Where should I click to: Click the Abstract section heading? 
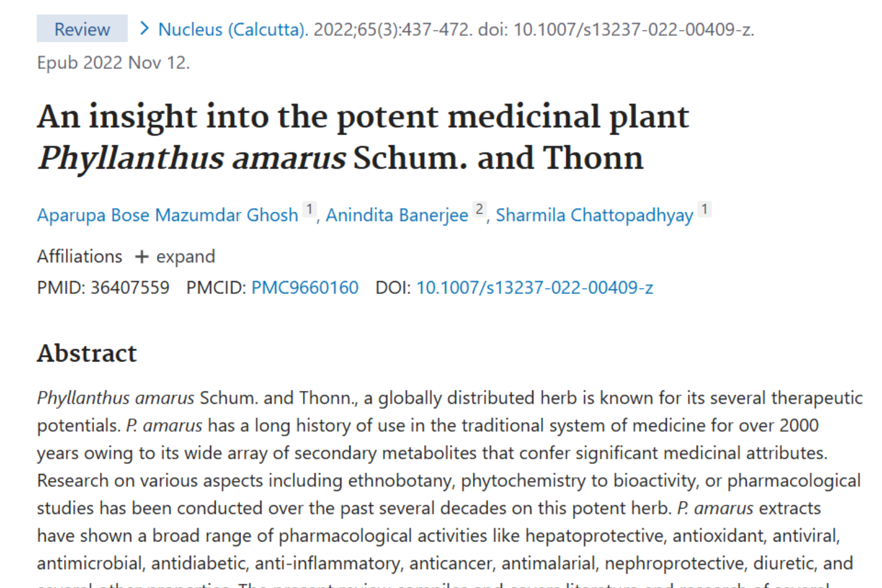[86, 353]
